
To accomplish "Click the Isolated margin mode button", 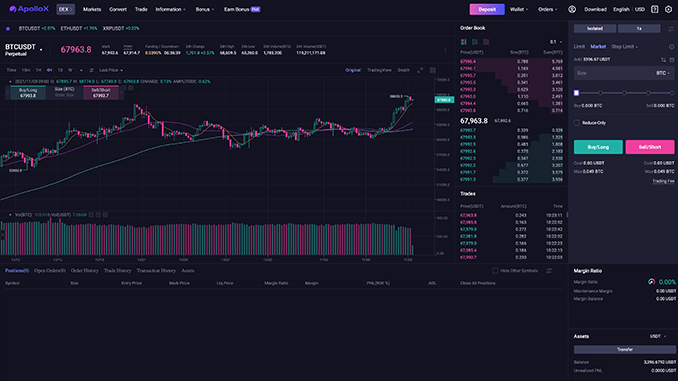I will [x=595, y=29].
